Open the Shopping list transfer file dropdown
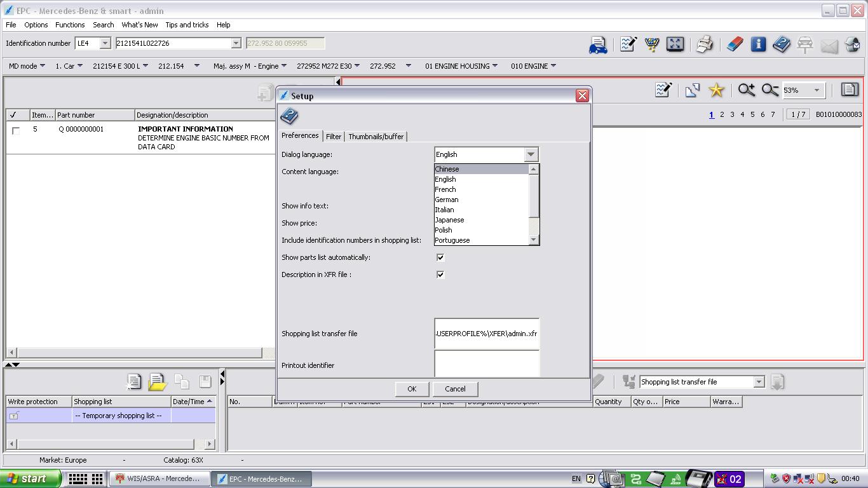 [x=759, y=382]
